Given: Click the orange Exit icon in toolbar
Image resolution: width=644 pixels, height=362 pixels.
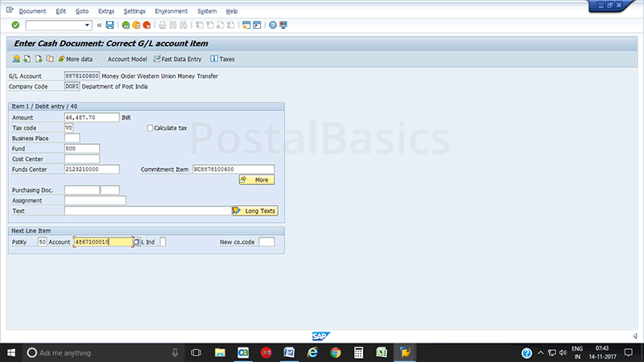Looking at the screenshot, I should [x=136, y=25].
